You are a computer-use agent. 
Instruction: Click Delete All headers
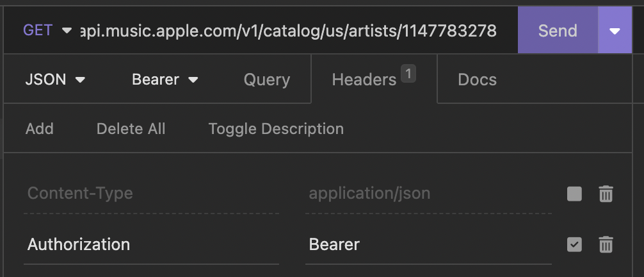tap(131, 129)
